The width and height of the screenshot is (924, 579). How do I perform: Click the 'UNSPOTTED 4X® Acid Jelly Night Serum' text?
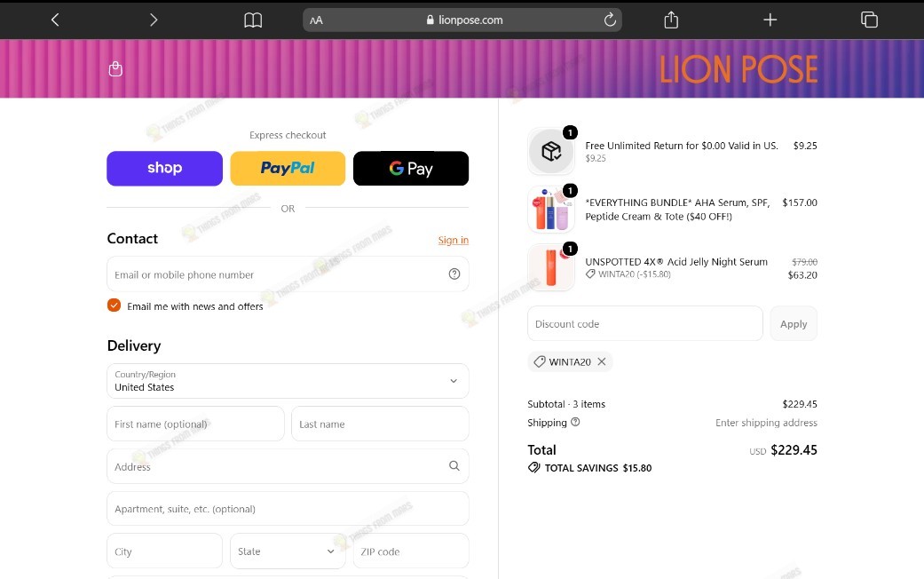click(675, 262)
